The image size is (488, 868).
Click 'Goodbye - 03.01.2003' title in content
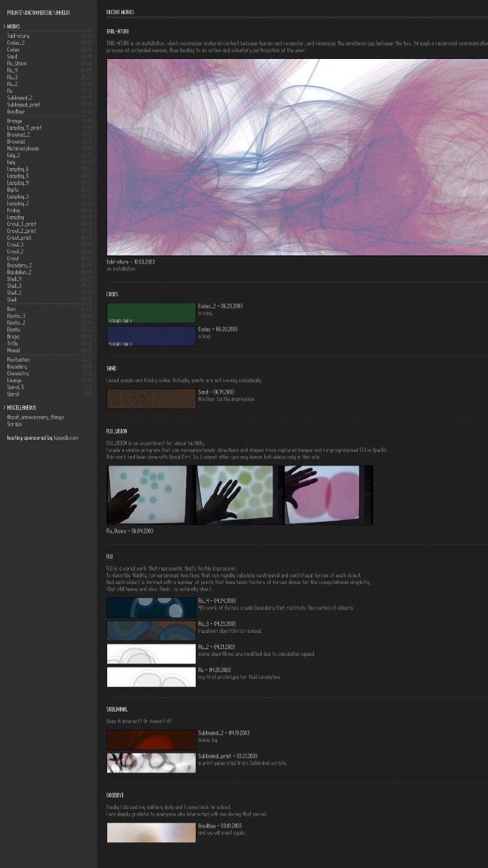(x=220, y=826)
